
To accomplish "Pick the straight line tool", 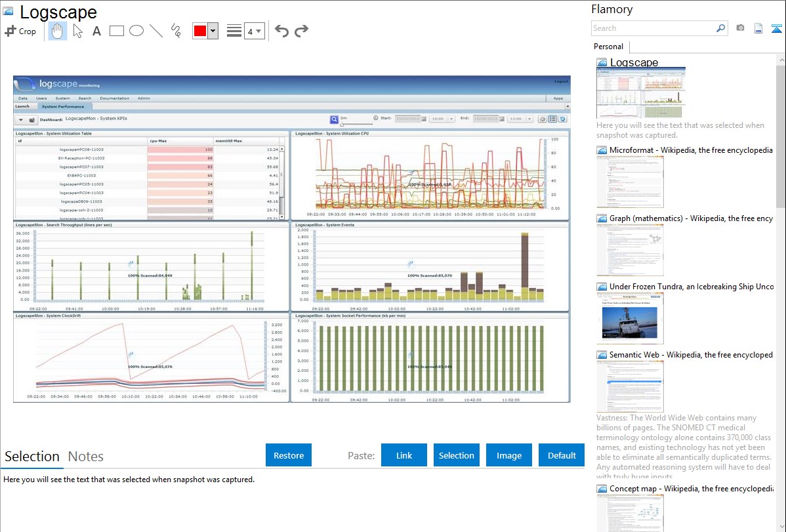I will click(x=156, y=31).
